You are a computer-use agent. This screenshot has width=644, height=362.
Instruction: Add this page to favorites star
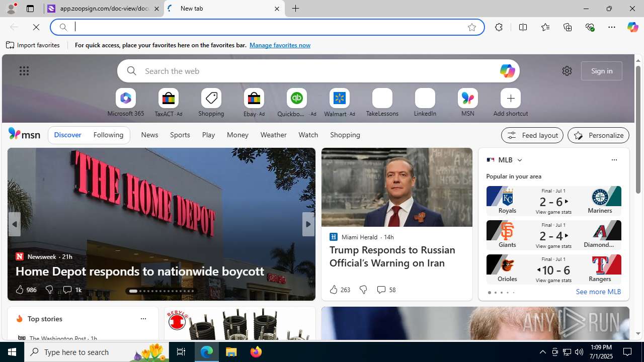point(472,27)
